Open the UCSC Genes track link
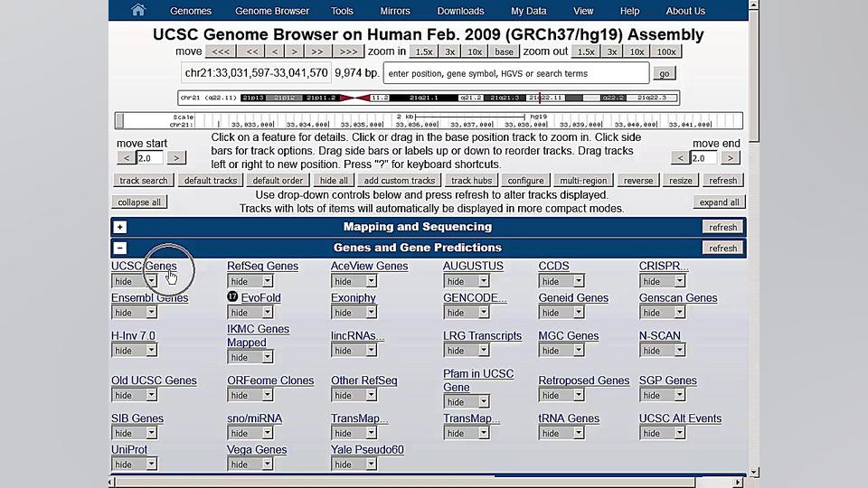Screen dimensions: 868x488 144,266
